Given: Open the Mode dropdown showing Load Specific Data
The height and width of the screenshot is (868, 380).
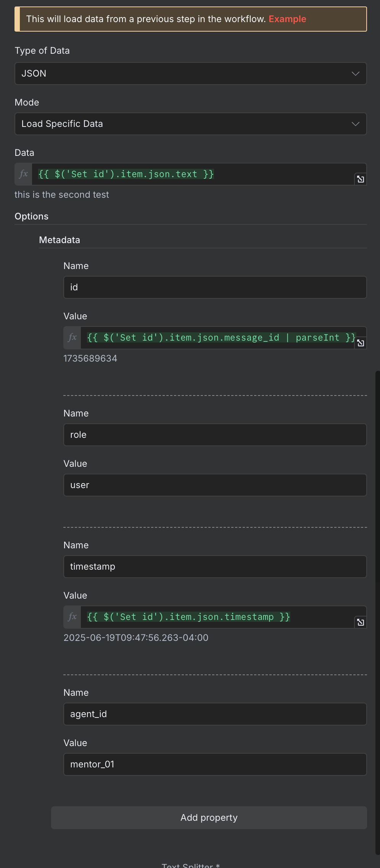Looking at the screenshot, I should coord(191,124).
